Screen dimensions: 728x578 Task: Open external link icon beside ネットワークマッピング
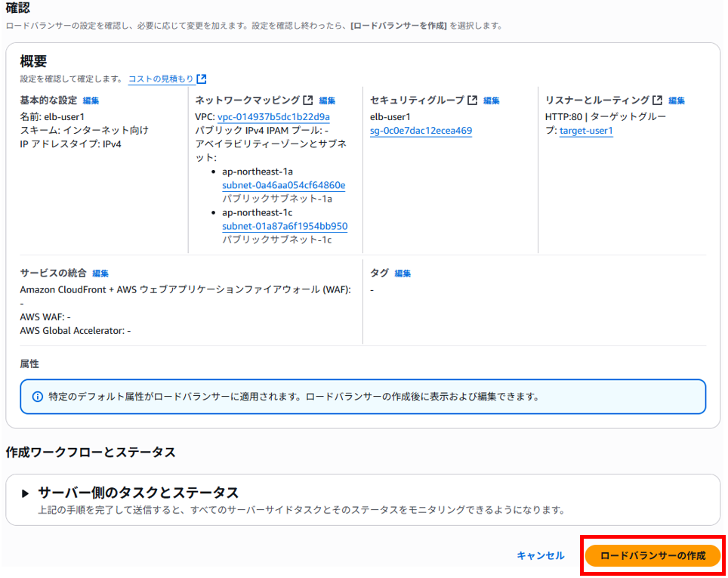pyautogui.click(x=308, y=100)
